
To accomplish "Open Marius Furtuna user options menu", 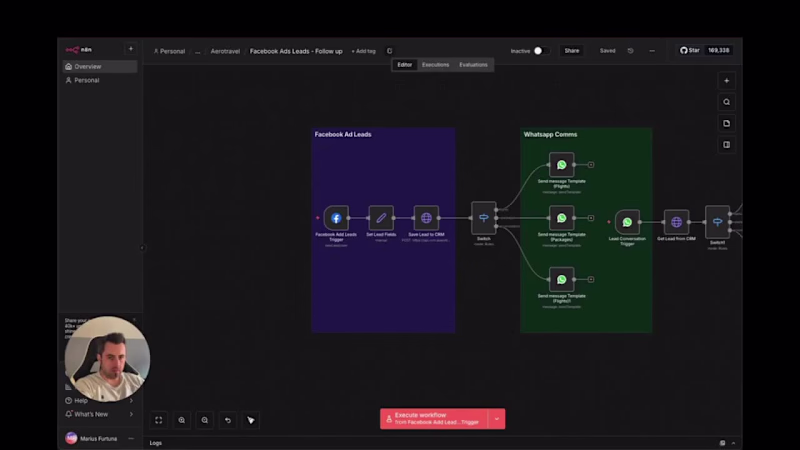I will pyautogui.click(x=131, y=438).
